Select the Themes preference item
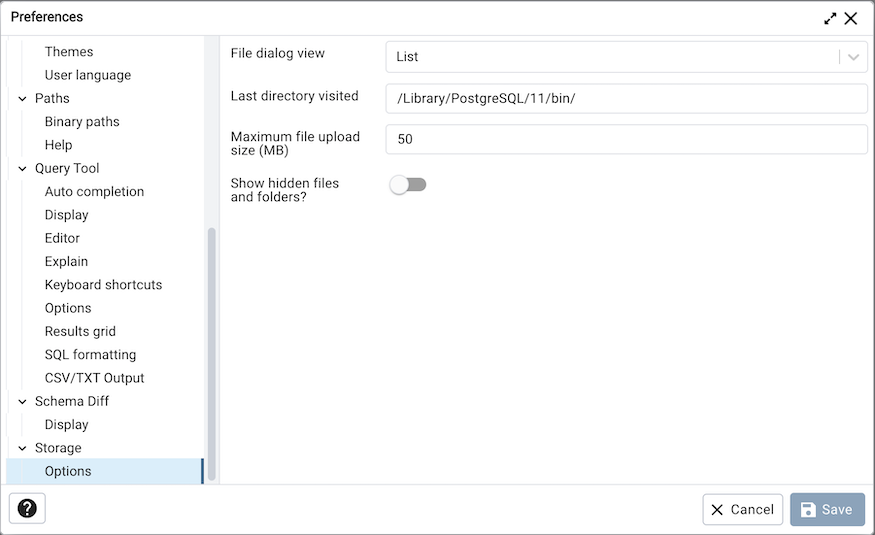This screenshot has height=535, width=875. (69, 52)
